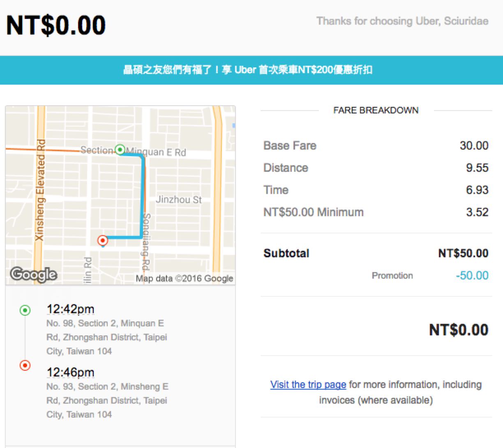Click the blue -50.00 promotion amount

(472, 275)
